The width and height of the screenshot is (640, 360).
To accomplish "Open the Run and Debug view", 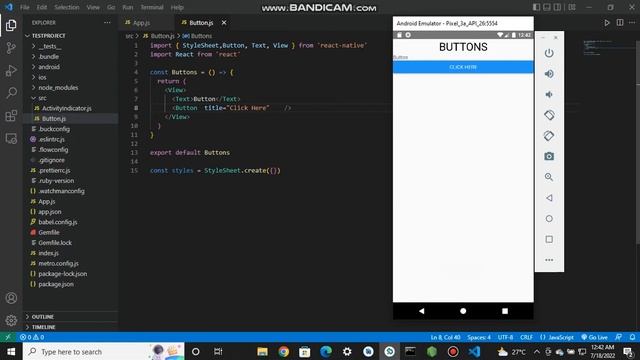I will point(11,71).
